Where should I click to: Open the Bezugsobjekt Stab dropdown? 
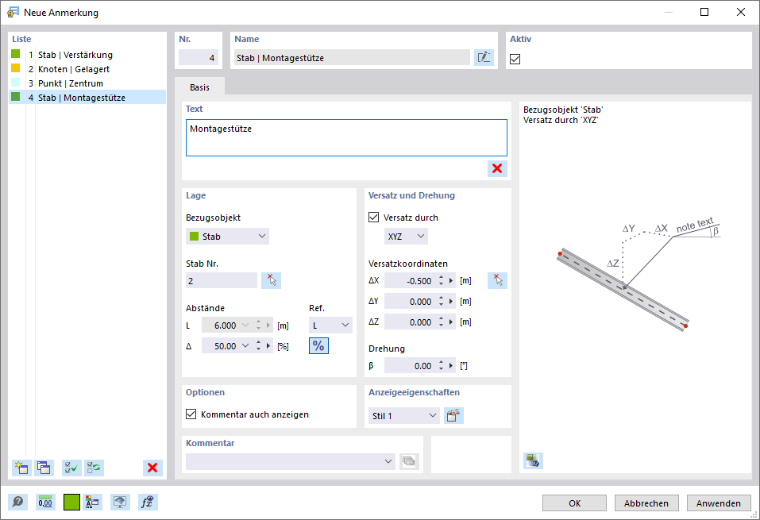pos(227,236)
